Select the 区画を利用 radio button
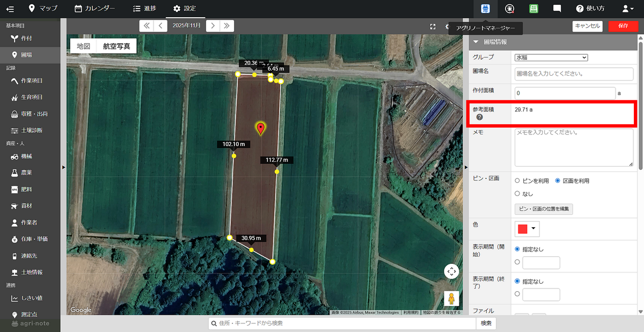Screen dimensions: 644x332 click(558, 181)
